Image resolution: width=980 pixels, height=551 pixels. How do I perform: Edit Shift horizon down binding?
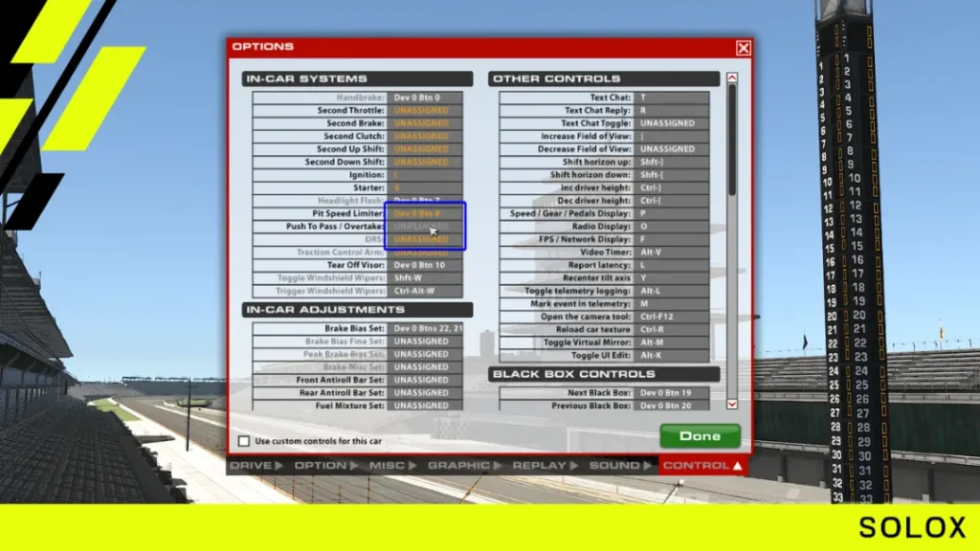(672, 175)
